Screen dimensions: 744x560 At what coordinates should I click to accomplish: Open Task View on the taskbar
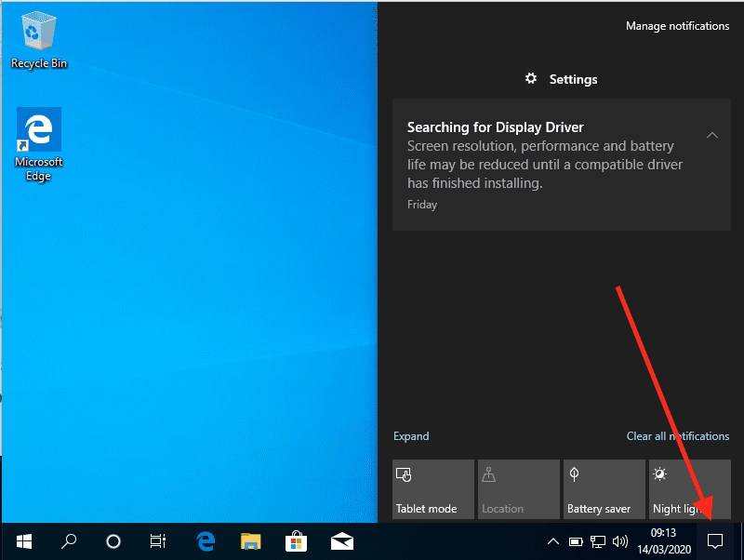tap(158, 540)
